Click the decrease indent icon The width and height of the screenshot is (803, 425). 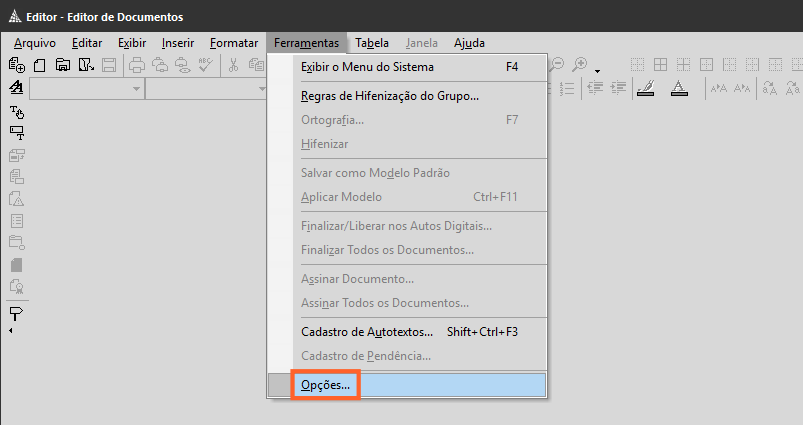point(595,88)
